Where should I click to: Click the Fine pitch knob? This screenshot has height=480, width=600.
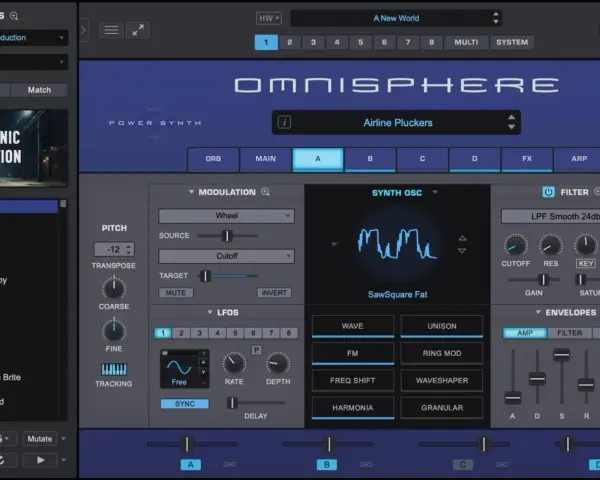click(x=114, y=331)
